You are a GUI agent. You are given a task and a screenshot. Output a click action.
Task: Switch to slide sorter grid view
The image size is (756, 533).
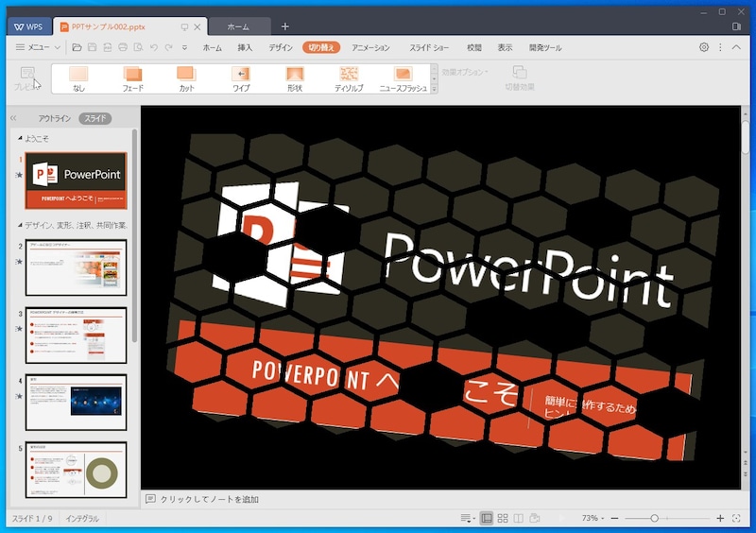click(503, 519)
